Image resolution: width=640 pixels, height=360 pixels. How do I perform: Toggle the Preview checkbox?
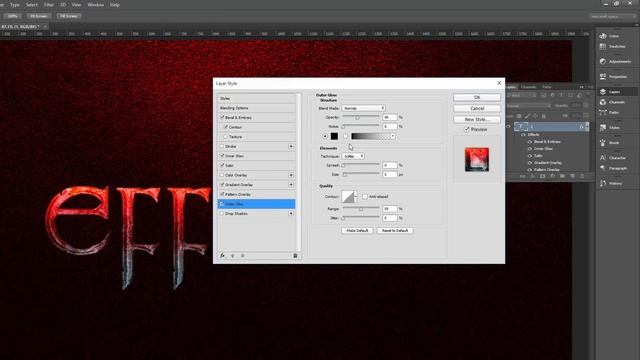click(467, 129)
